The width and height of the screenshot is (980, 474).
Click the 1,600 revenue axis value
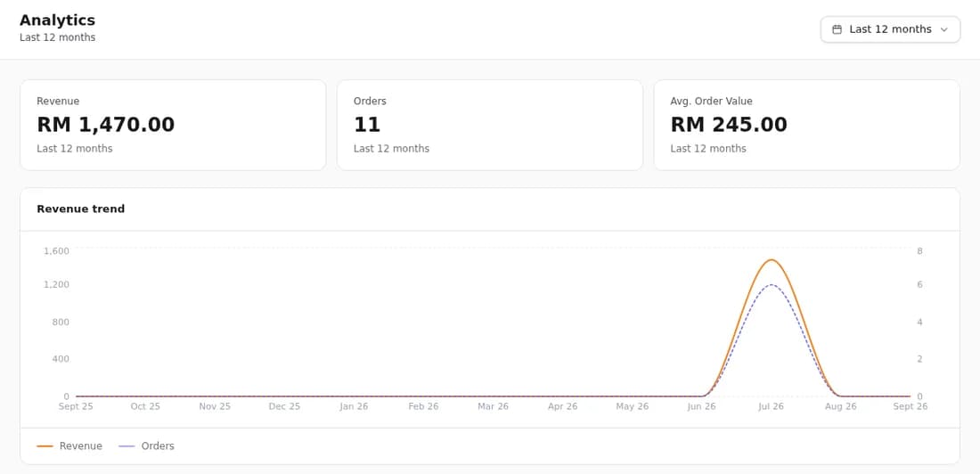pos(56,250)
